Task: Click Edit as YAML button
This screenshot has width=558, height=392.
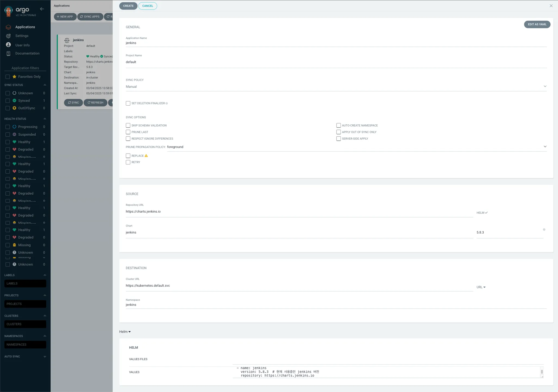Action: (x=537, y=24)
